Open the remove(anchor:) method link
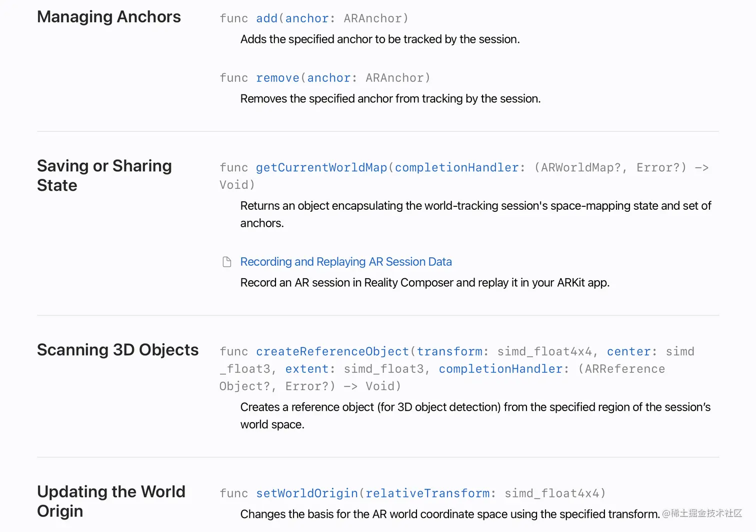 [x=303, y=78]
